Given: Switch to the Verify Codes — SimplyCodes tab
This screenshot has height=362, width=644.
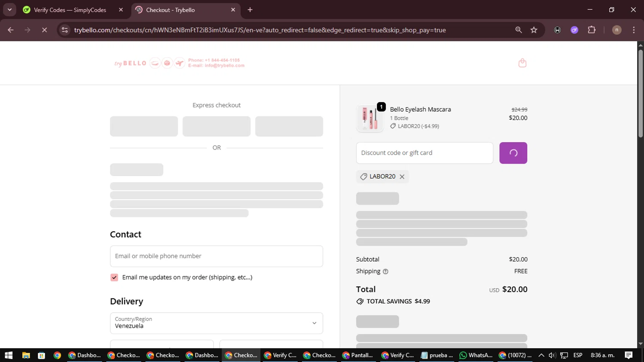Looking at the screenshot, I should [70, 10].
